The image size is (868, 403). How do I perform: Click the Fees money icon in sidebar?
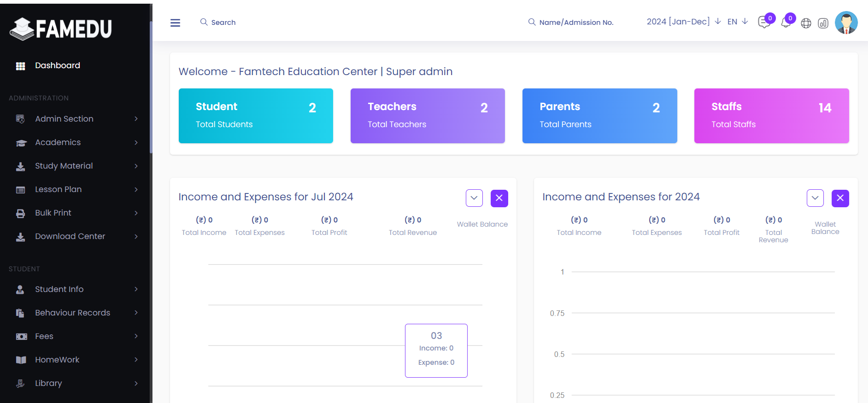[21, 337]
